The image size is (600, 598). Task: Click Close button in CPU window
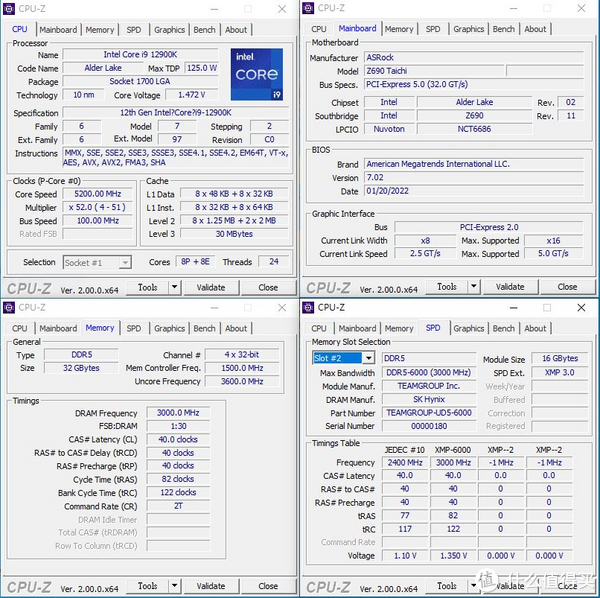click(x=268, y=287)
